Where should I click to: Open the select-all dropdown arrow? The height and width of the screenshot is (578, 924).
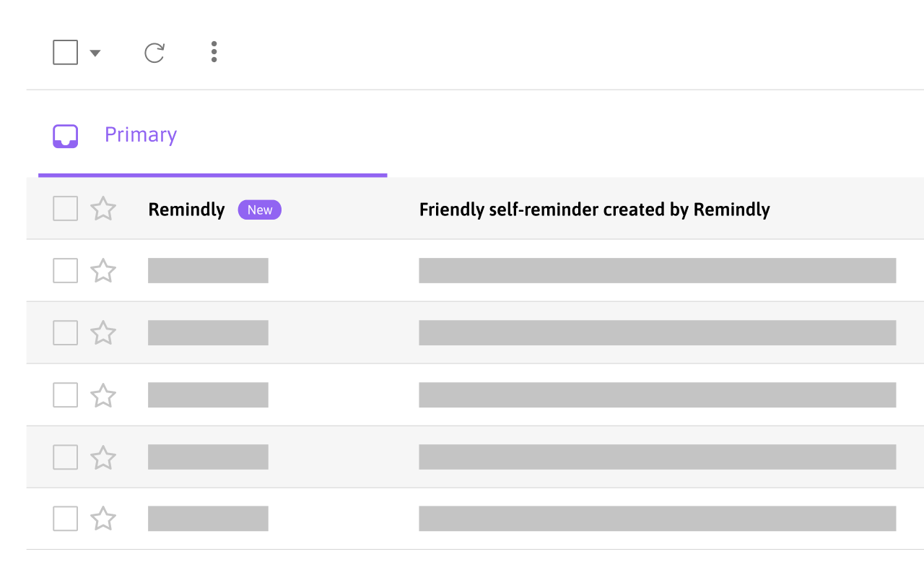95,52
